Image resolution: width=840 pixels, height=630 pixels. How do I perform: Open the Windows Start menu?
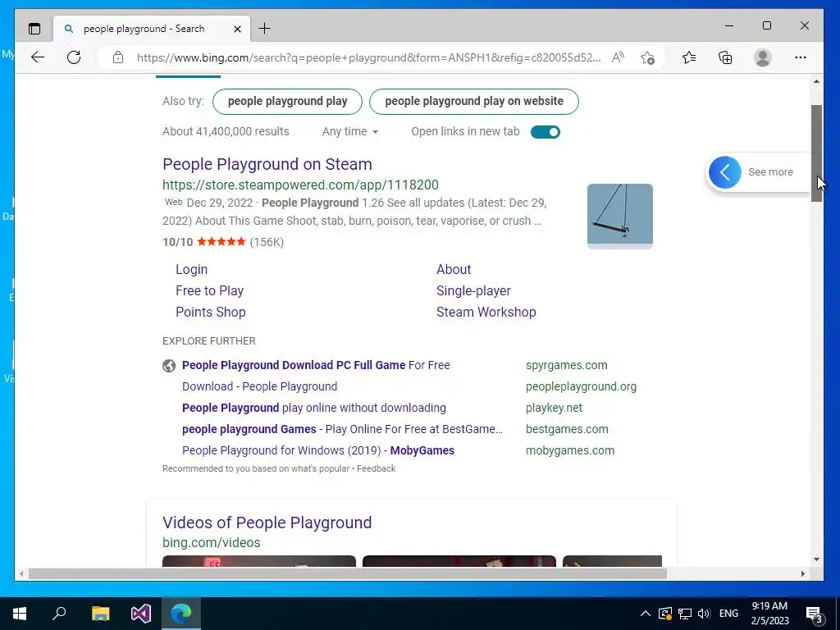[x=20, y=614]
